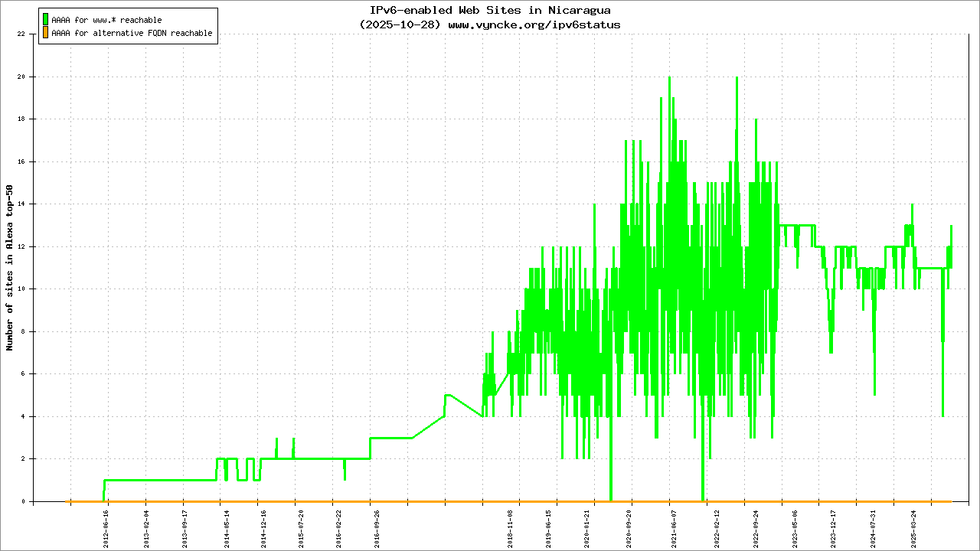
Task: Click the chart title 'IPv6-enabled Web Sites in Nicaragua'
Action: tap(489, 11)
